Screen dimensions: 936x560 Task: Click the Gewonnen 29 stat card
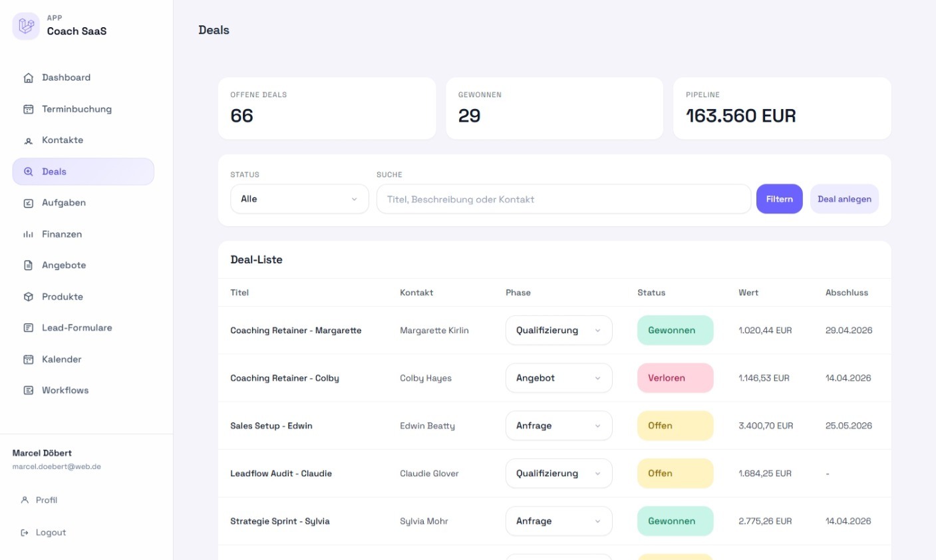(554, 108)
